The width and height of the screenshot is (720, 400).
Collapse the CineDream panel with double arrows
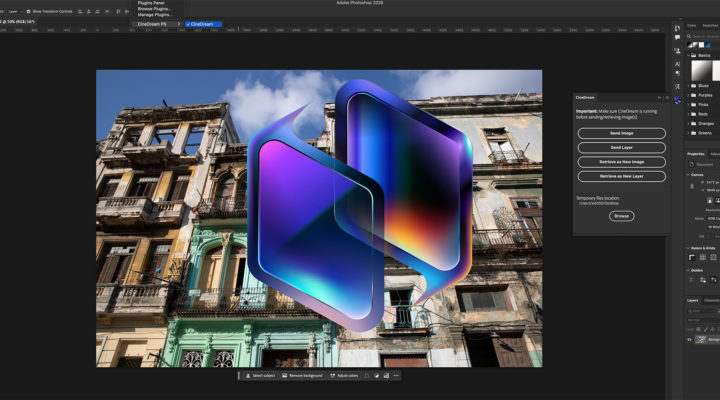pyautogui.click(x=660, y=97)
